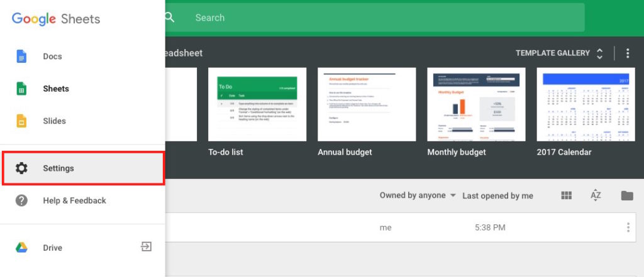Click the Annual budget label
644x277 pixels.
pyautogui.click(x=345, y=152)
